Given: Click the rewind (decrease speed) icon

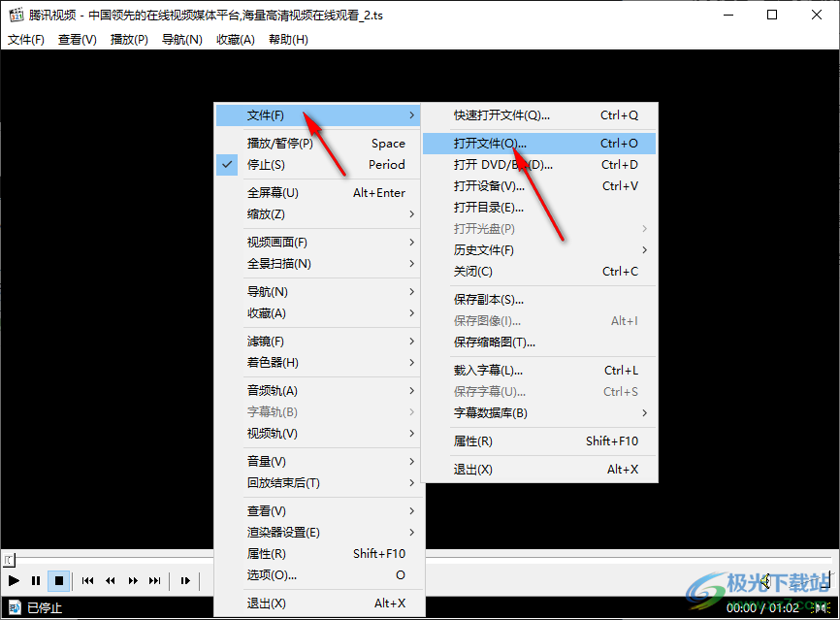Looking at the screenshot, I should point(111,581).
